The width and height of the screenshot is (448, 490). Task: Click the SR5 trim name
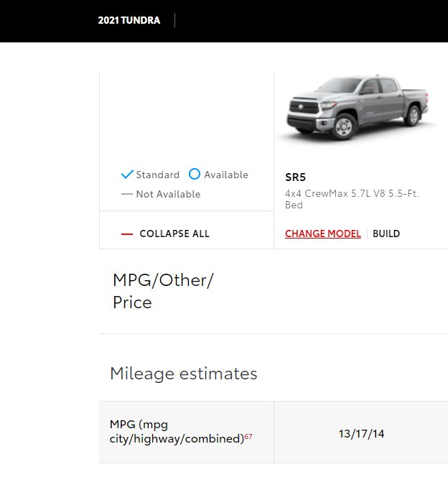(x=295, y=177)
